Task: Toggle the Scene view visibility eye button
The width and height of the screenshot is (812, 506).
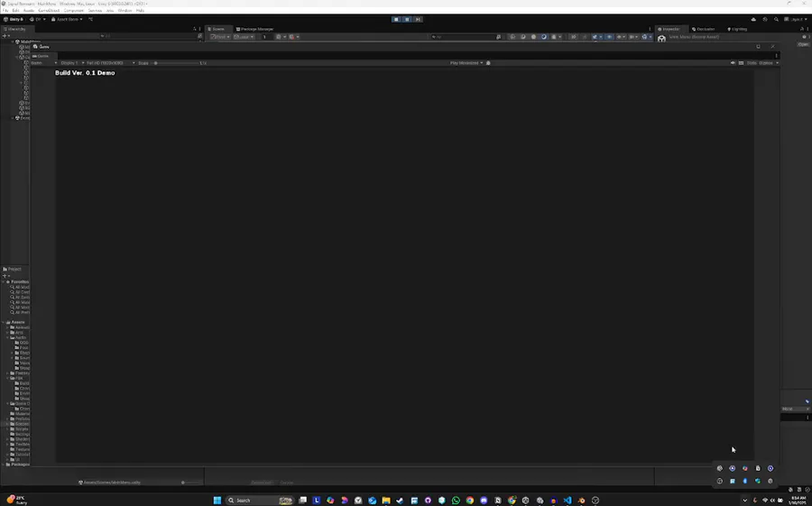Action: [609, 37]
